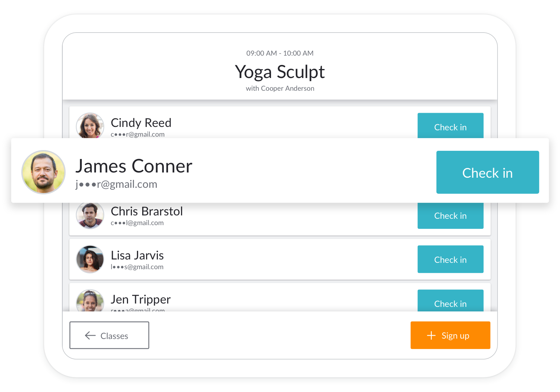Viewport: 560px width, 392px height.
Task: Tap Cindy Reed's avatar picture
Action: click(x=90, y=126)
